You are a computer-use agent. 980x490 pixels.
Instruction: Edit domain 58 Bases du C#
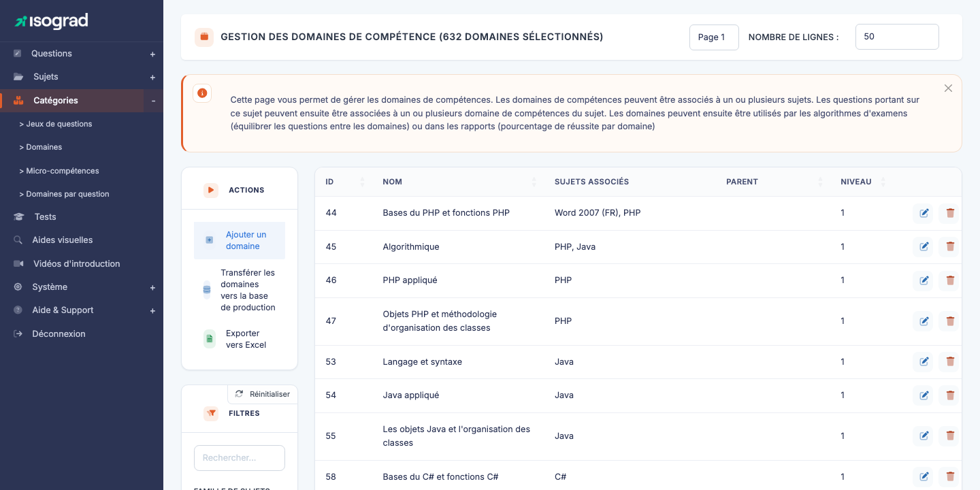click(x=924, y=476)
